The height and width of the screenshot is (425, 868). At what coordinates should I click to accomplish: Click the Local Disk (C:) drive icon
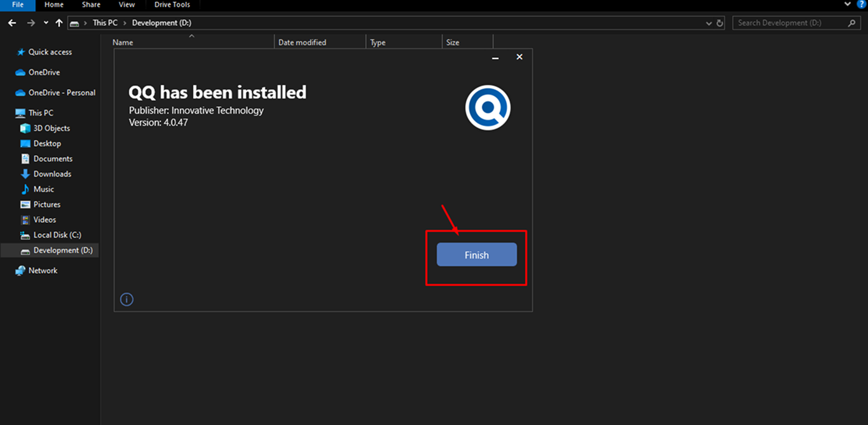(x=25, y=235)
